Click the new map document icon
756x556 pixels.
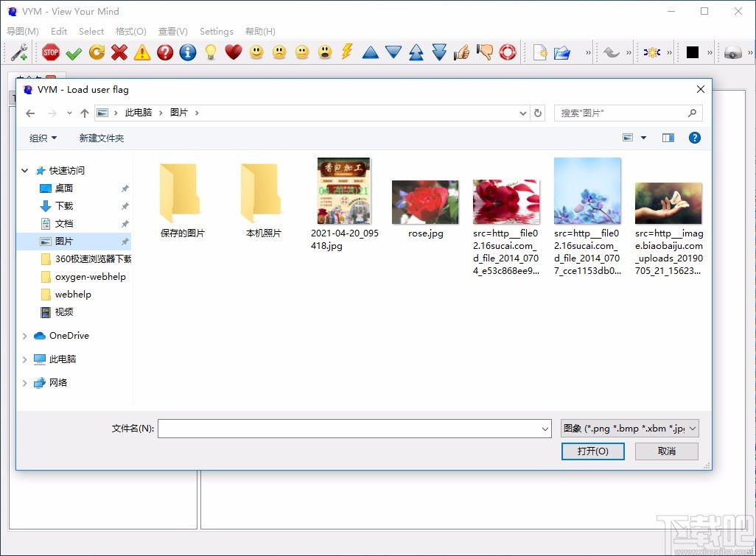540,52
